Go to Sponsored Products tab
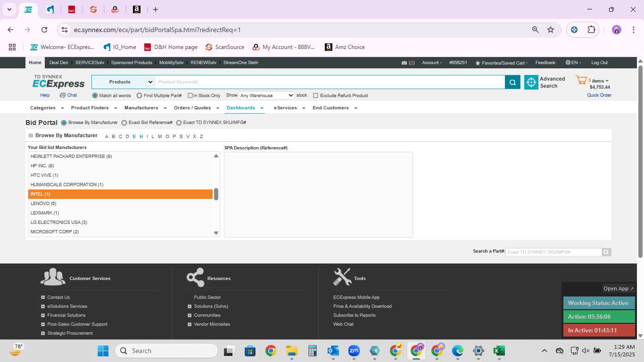Image resolution: width=644 pixels, height=362 pixels. pyautogui.click(x=132, y=63)
